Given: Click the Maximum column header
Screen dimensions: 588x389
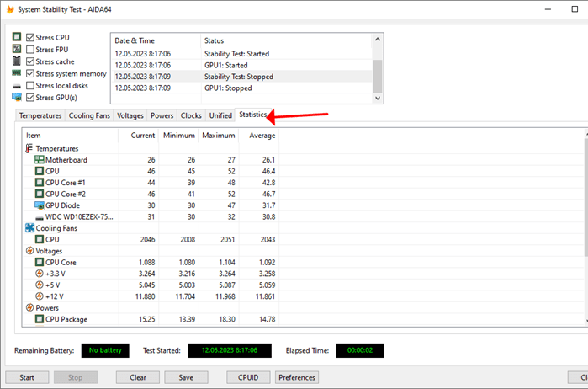Looking at the screenshot, I should tap(219, 136).
